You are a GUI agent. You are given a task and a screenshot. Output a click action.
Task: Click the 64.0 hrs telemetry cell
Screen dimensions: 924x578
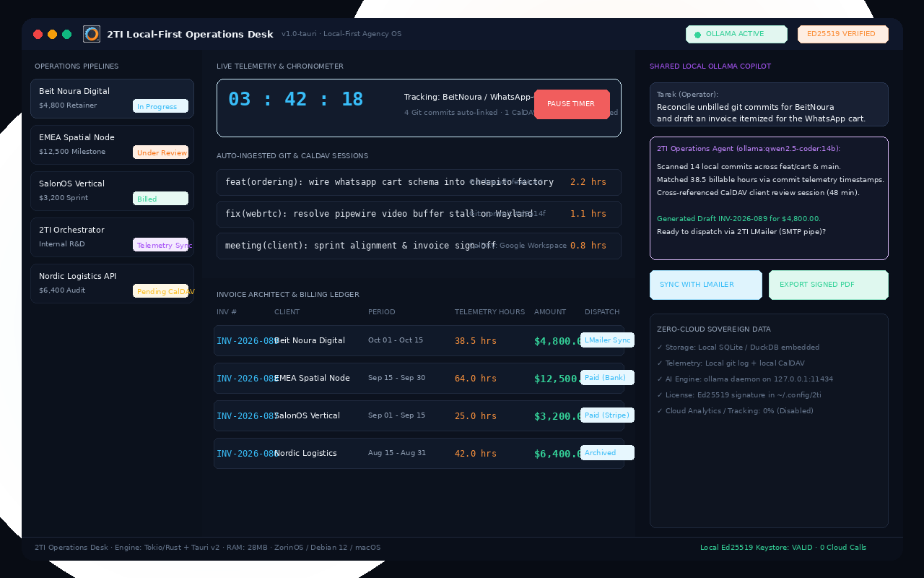tap(476, 379)
